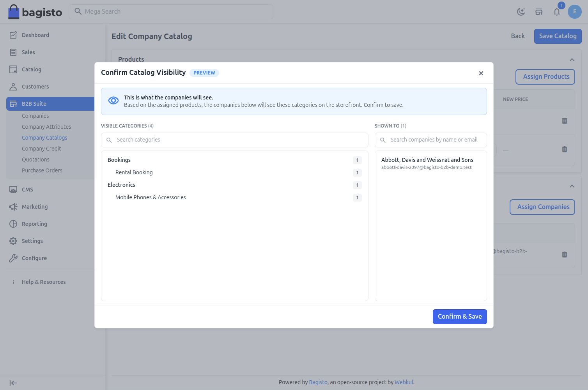Screen dimensions: 588x390
Task: Click the Reporting chart icon
Action: tap(13, 224)
